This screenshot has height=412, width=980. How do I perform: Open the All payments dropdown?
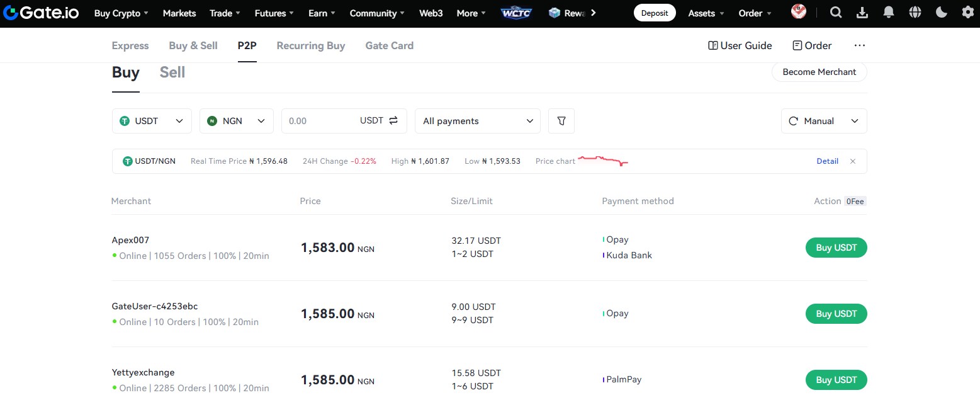(478, 121)
